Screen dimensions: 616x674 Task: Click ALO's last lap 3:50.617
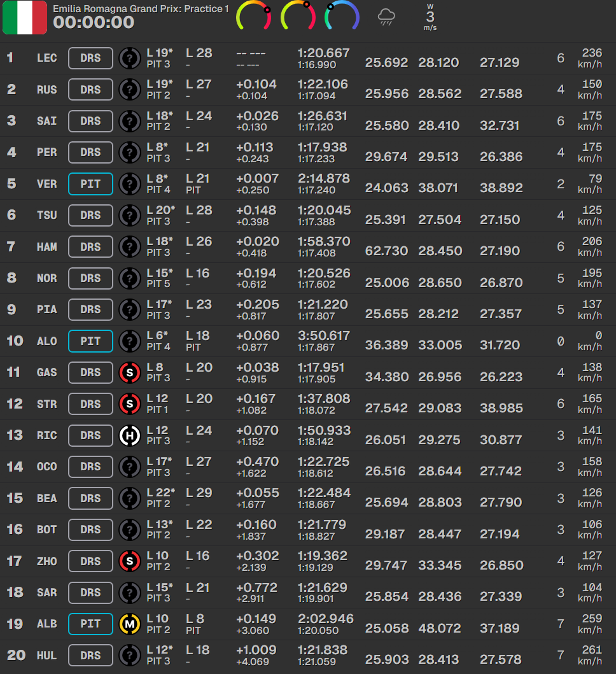pos(324,335)
